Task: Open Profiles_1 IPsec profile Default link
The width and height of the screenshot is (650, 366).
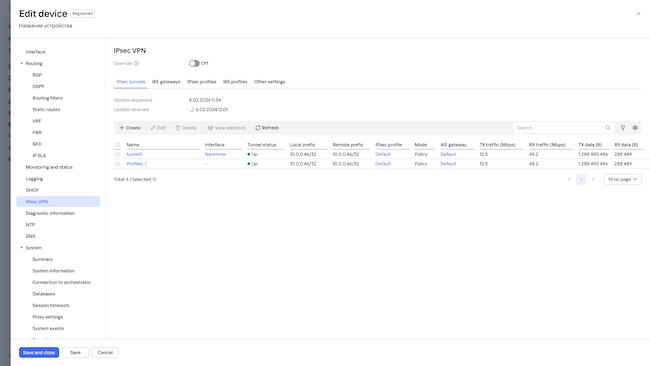Action: pos(383,164)
